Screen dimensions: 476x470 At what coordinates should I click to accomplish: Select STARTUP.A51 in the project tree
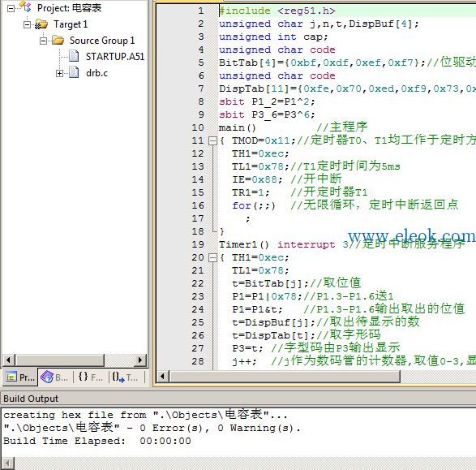115,57
